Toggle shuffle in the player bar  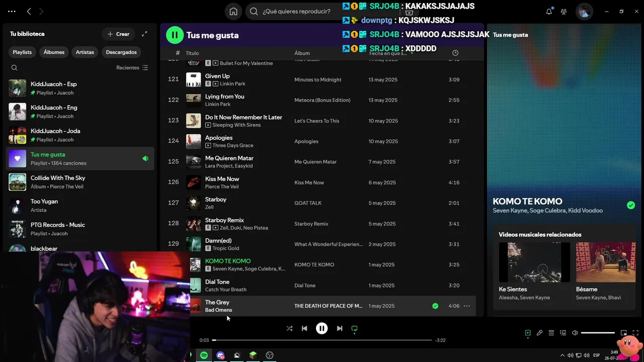pos(289,328)
